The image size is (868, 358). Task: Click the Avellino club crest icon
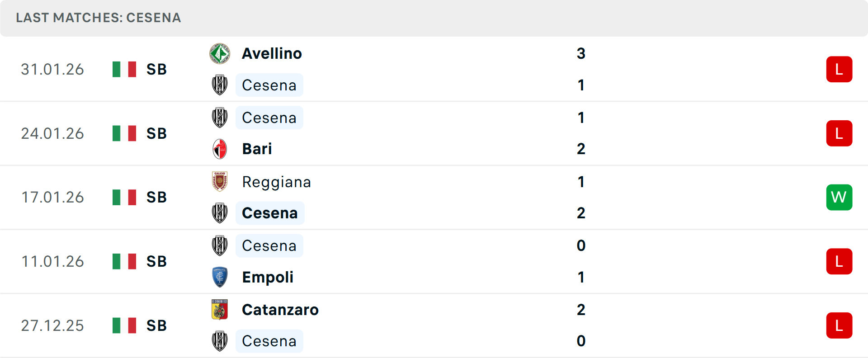click(220, 54)
